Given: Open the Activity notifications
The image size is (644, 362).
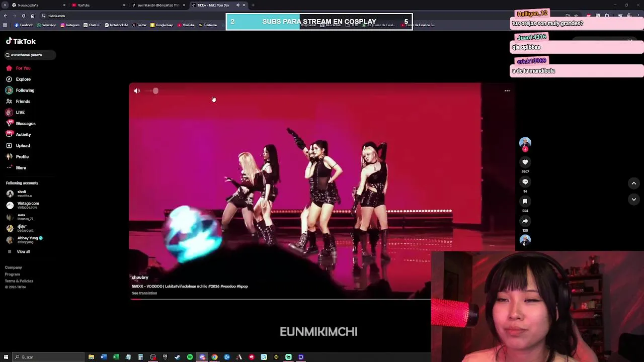Looking at the screenshot, I should coord(19,134).
